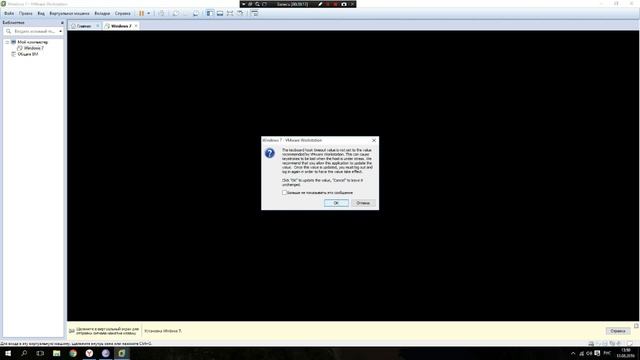Open the Правка menu

pos(25,13)
